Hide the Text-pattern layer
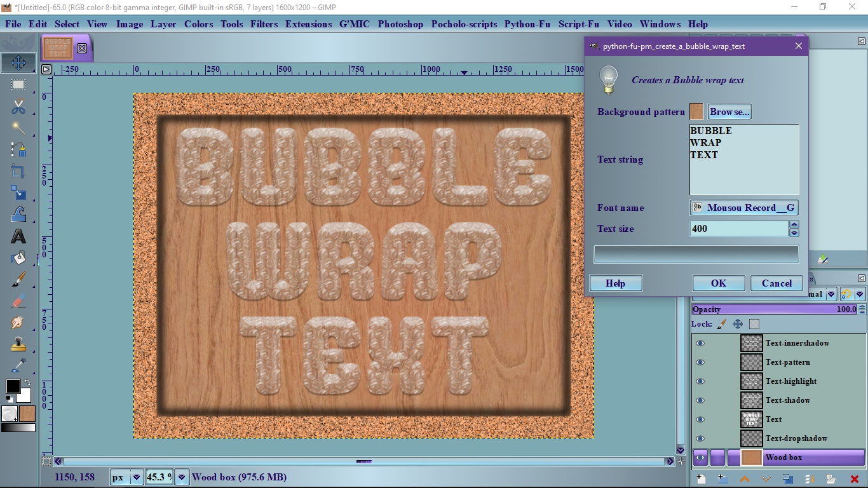The image size is (868, 488). click(701, 362)
